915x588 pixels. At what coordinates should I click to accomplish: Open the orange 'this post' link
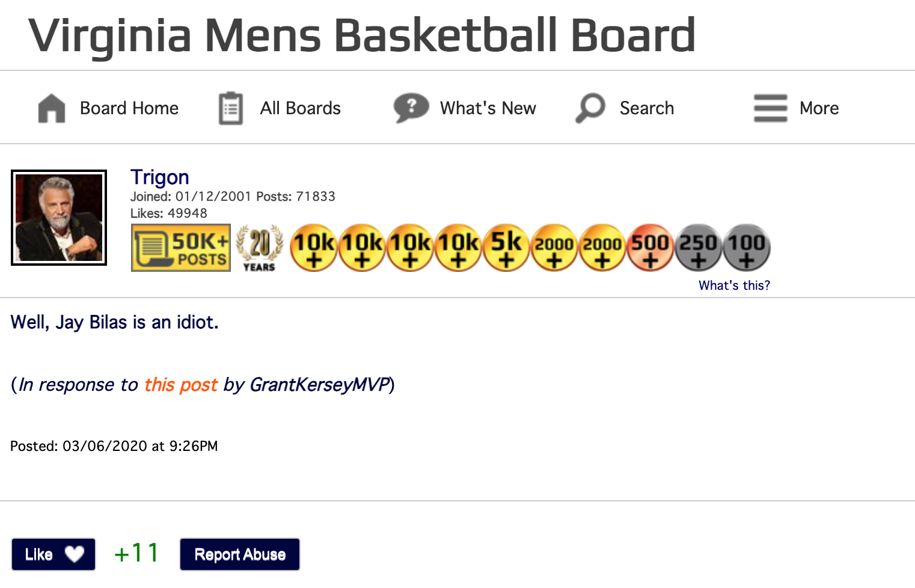[181, 385]
